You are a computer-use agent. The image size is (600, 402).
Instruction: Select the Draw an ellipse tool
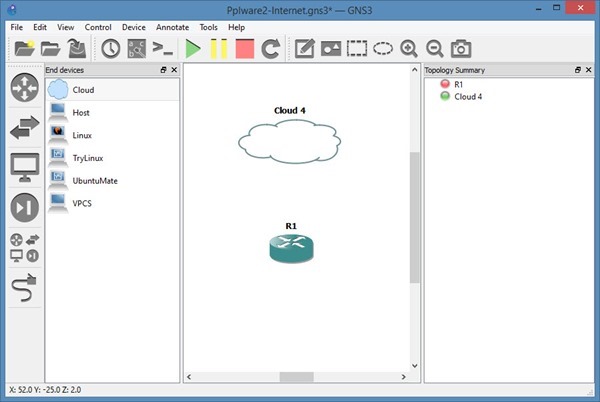383,49
